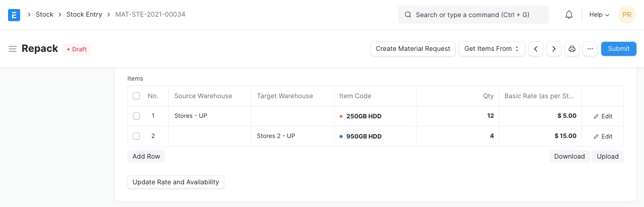Image resolution: width=644 pixels, height=207 pixels.
Task: Click the Submit button
Action: click(618, 49)
